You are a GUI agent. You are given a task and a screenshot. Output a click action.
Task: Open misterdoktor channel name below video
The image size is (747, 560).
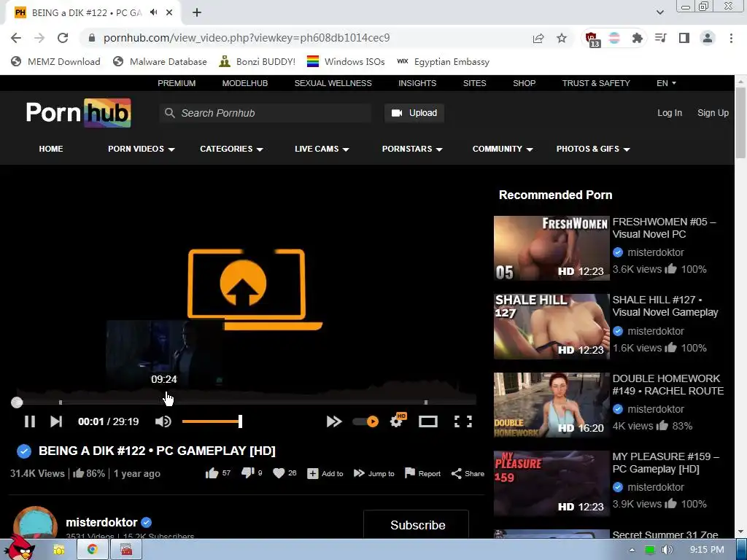pos(101,522)
